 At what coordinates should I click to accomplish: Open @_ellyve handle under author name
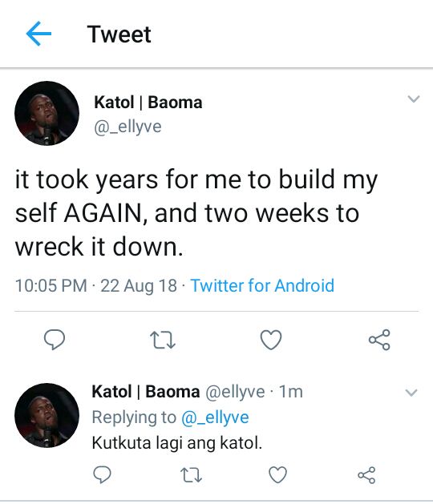coord(127,127)
